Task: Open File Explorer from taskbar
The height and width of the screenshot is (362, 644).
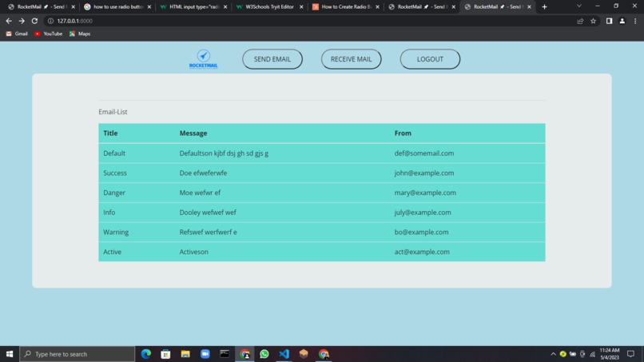Action: 185,354
